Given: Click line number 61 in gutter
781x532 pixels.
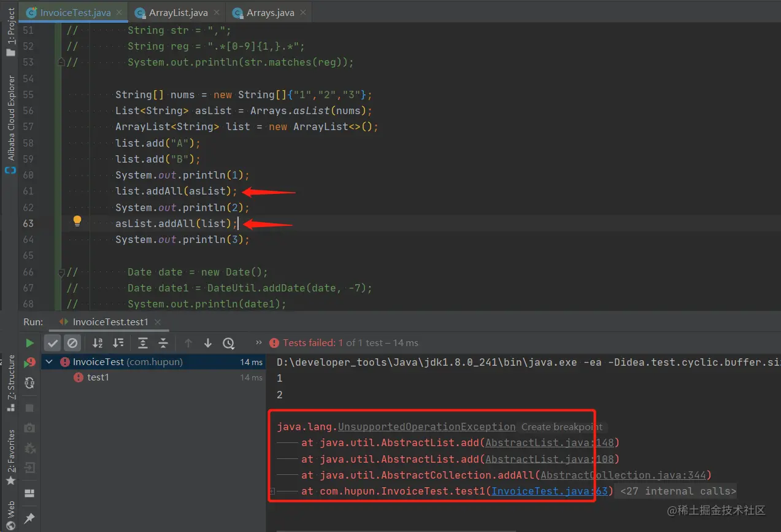Looking at the screenshot, I should (28, 191).
